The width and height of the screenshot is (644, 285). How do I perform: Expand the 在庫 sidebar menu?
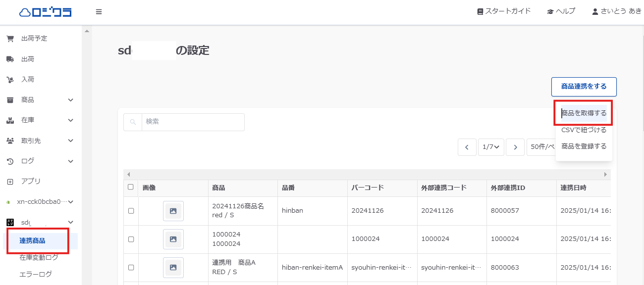[x=71, y=120]
